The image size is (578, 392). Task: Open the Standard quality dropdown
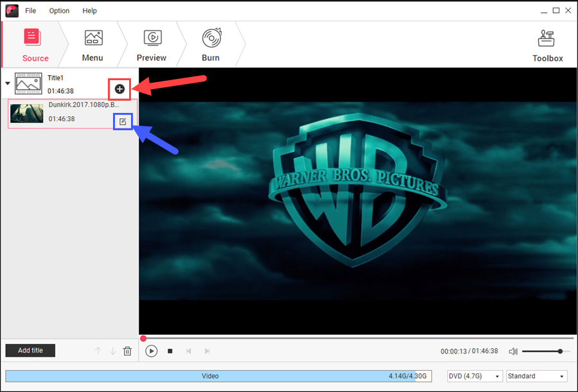(536, 376)
